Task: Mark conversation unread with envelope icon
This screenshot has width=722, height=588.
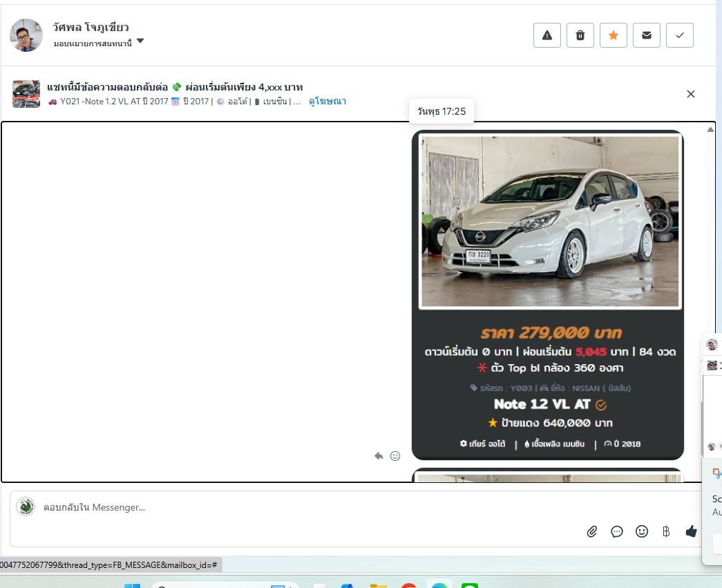Action: click(x=647, y=35)
